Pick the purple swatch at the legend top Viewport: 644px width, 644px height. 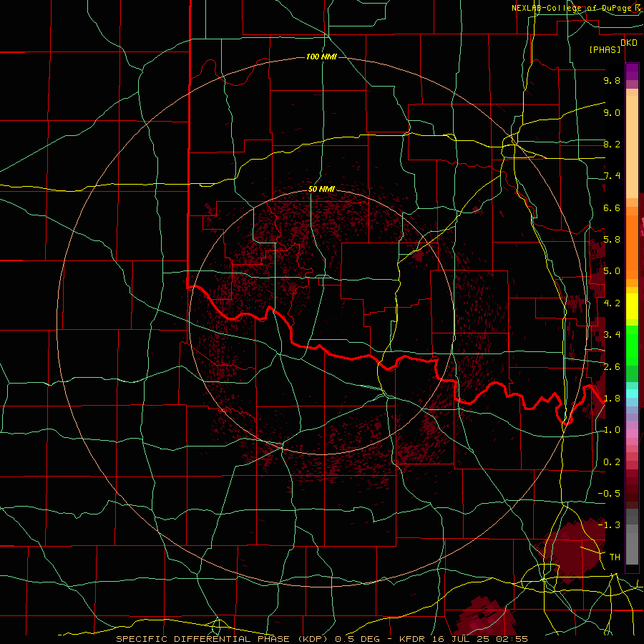pyautogui.click(x=632, y=72)
